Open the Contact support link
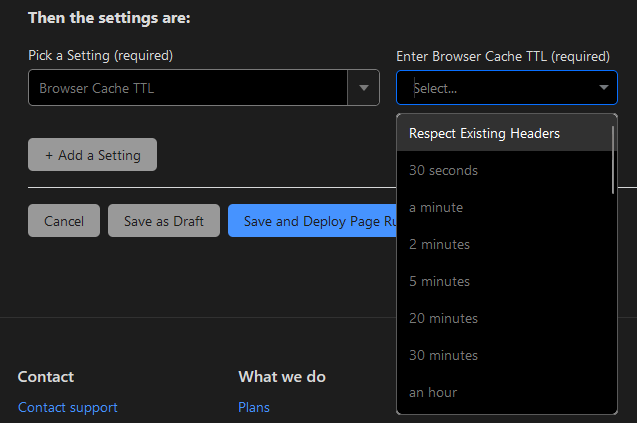Viewport: 637px width, 423px height. pyautogui.click(x=68, y=407)
